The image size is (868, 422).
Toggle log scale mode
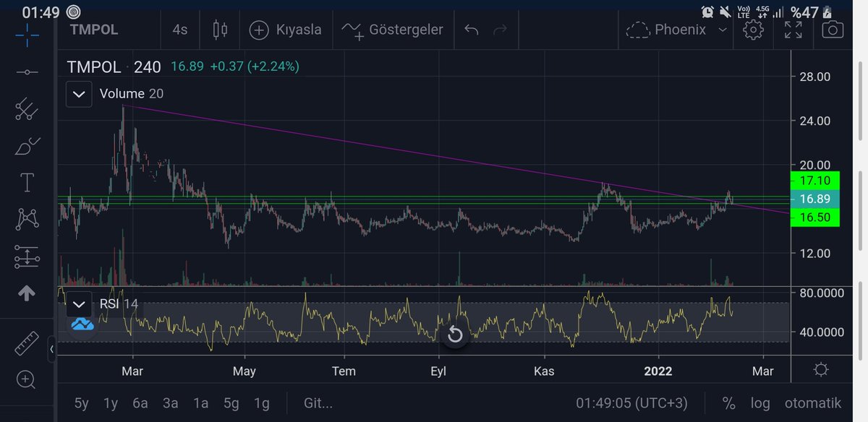click(761, 403)
